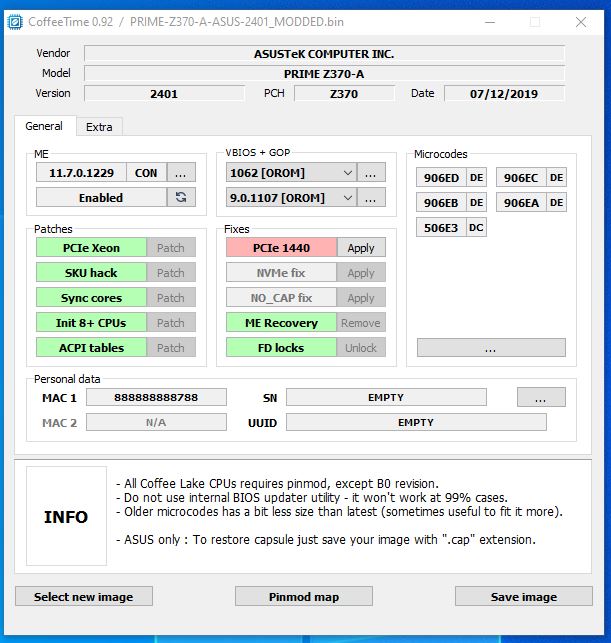
Task: Click the ACPI tables patch label
Action: click(x=91, y=348)
